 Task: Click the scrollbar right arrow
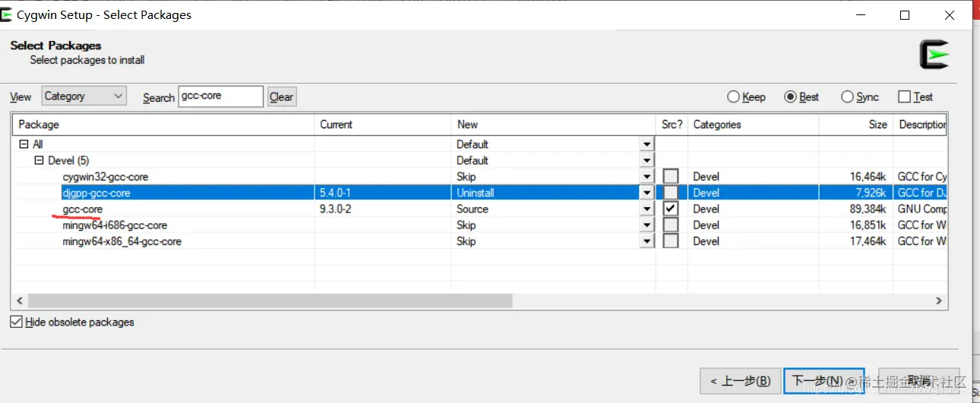pyautogui.click(x=939, y=301)
